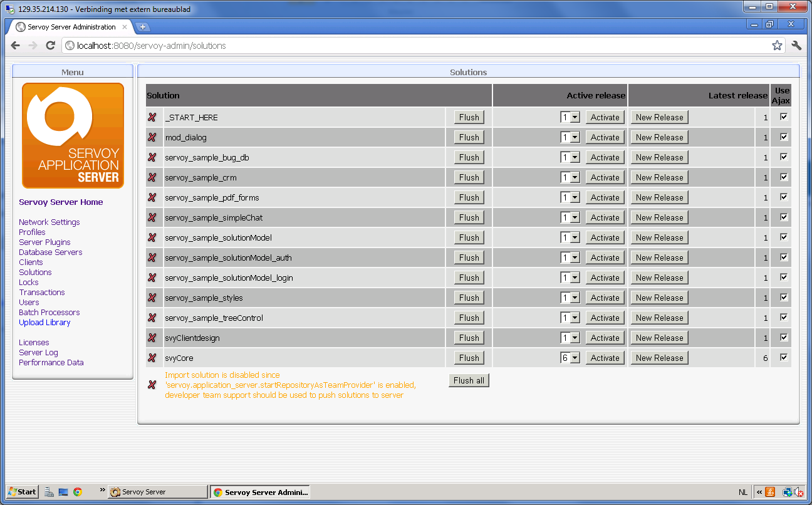Select Batch Processors menu item

click(49, 313)
